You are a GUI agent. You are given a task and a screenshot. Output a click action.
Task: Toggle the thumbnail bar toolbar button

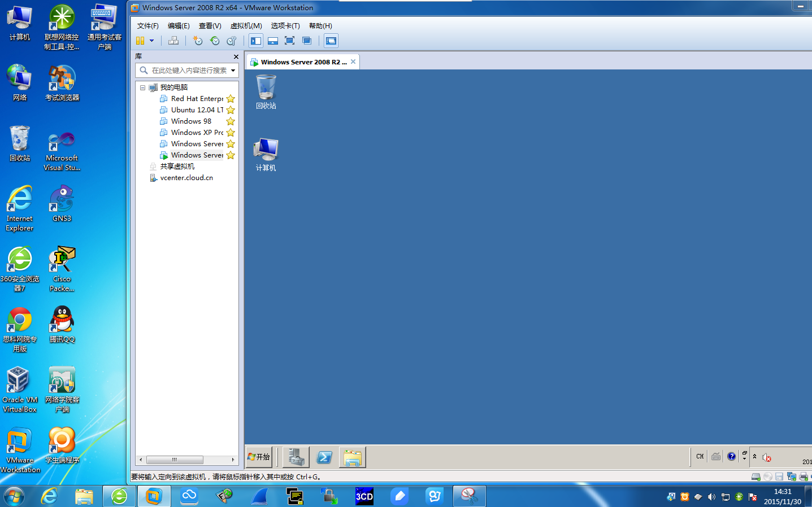click(x=273, y=41)
